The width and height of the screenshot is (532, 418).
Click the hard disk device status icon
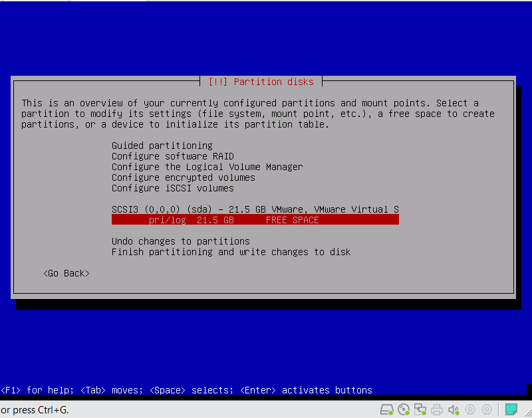(x=386, y=409)
